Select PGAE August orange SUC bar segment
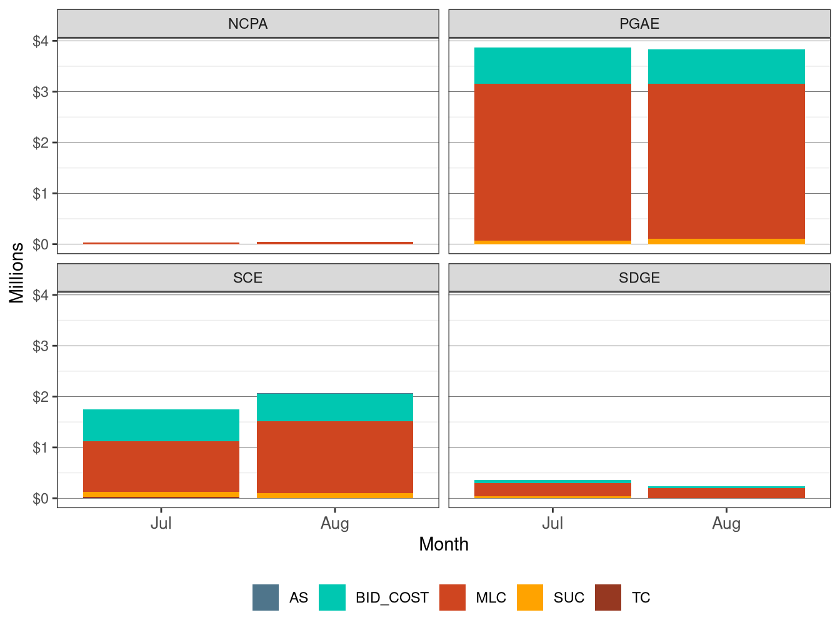This screenshot has height=630, width=840. 726,241
